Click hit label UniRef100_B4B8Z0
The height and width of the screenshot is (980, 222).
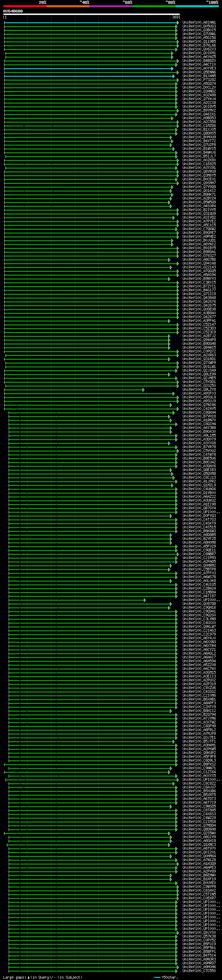199,60
